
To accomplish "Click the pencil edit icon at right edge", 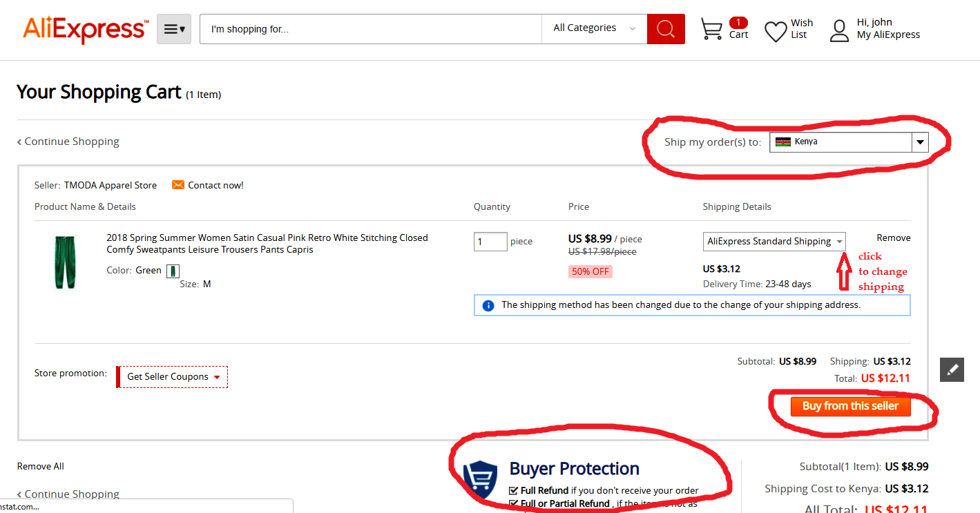I will pyautogui.click(x=952, y=369).
